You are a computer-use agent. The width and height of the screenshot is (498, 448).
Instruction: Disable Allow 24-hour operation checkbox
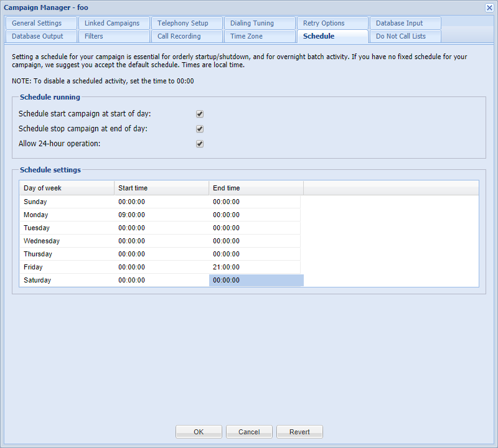coord(200,144)
